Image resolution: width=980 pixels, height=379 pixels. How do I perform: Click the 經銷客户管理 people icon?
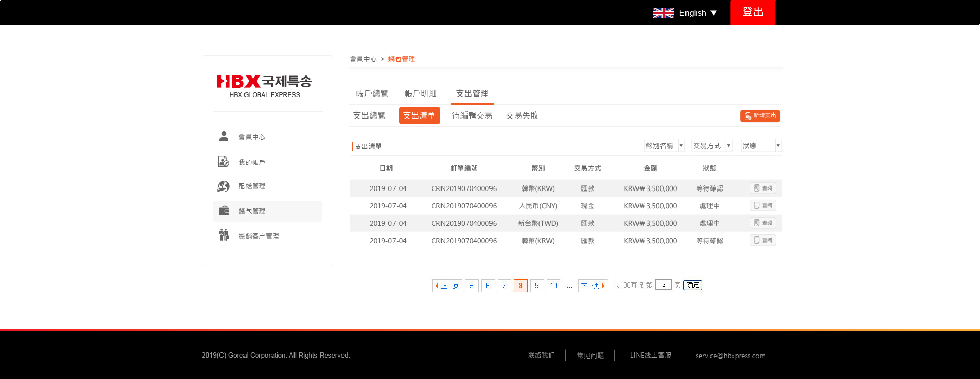pyautogui.click(x=224, y=235)
